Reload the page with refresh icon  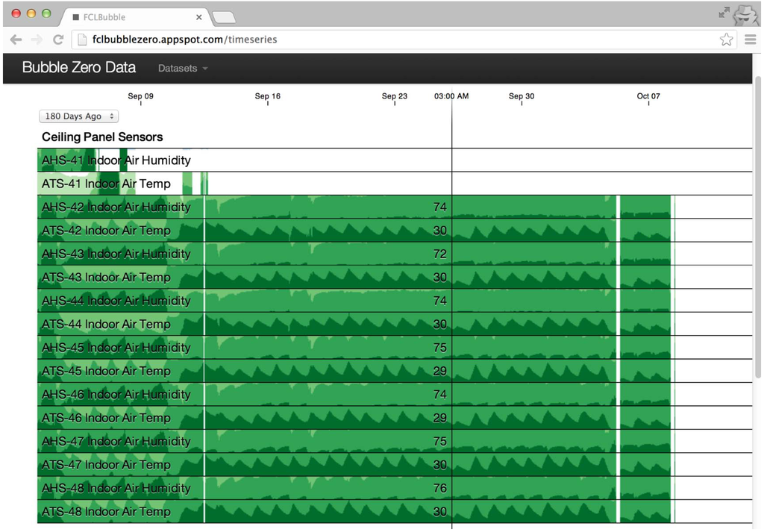(57, 40)
